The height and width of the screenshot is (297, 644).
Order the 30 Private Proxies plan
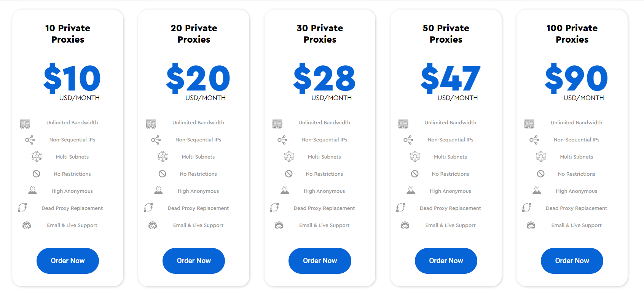pos(320,261)
